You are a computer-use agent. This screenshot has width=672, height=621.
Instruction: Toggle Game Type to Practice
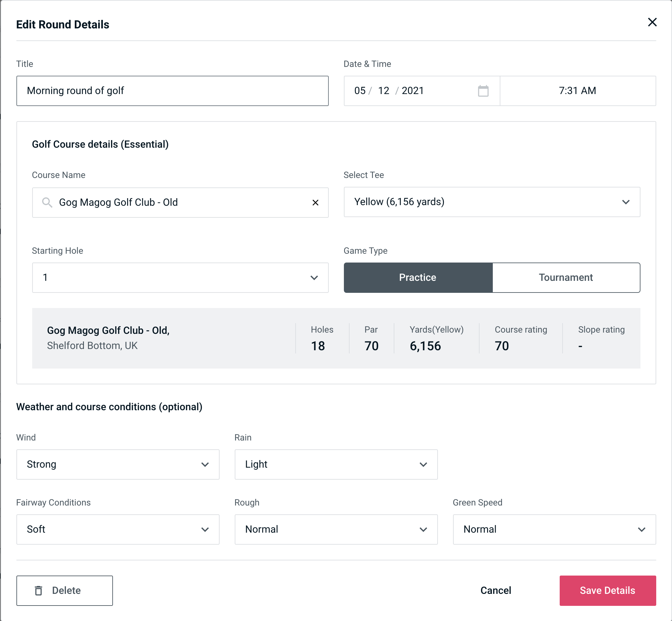coord(417,277)
